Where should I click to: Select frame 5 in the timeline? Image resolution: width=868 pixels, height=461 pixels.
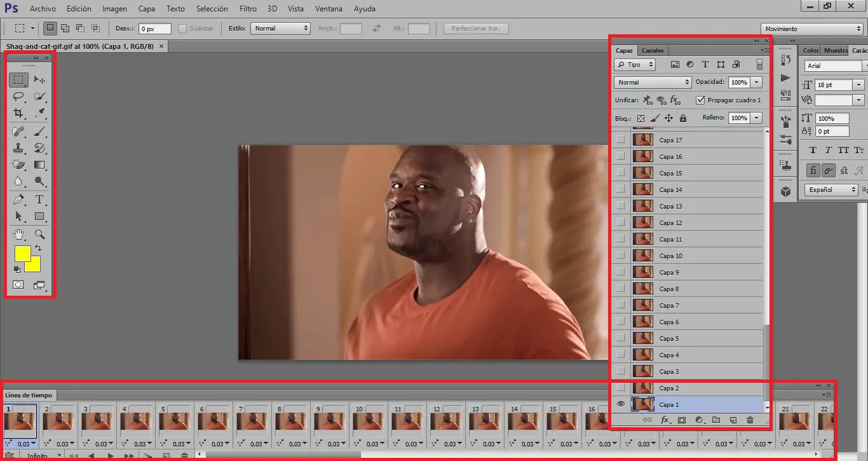pos(175,420)
